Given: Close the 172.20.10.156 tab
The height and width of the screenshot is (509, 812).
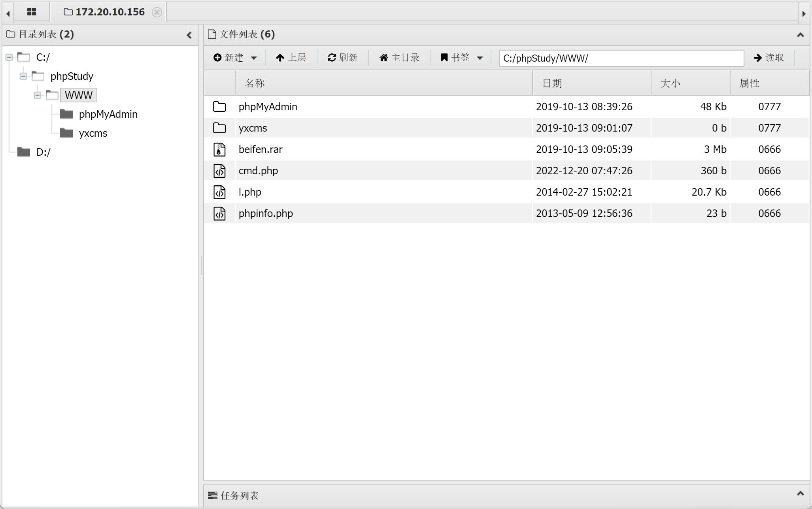Looking at the screenshot, I should (157, 12).
